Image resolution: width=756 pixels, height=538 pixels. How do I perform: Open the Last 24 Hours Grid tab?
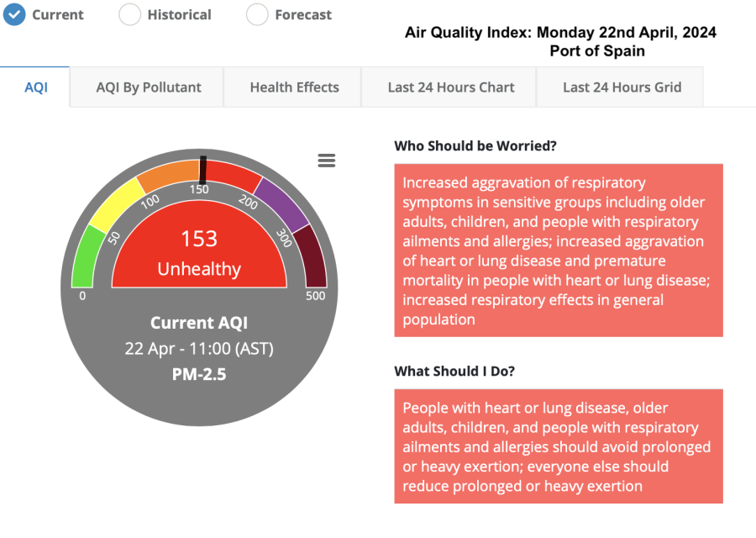coord(622,87)
